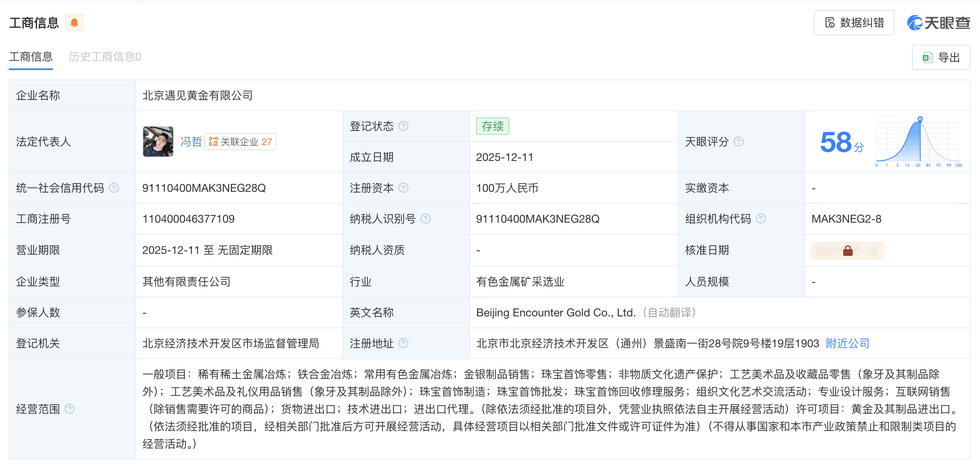Viewport: 980px width, 473px height.
Task: Click help icon beside 统一社会信用代码
Action: (x=114, y=188)
